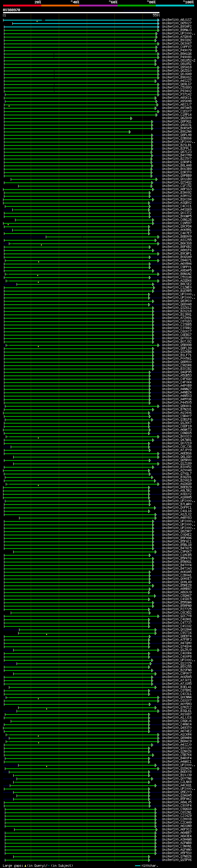
Task: Click the red 20% identity legend segment
Action: 22,6
